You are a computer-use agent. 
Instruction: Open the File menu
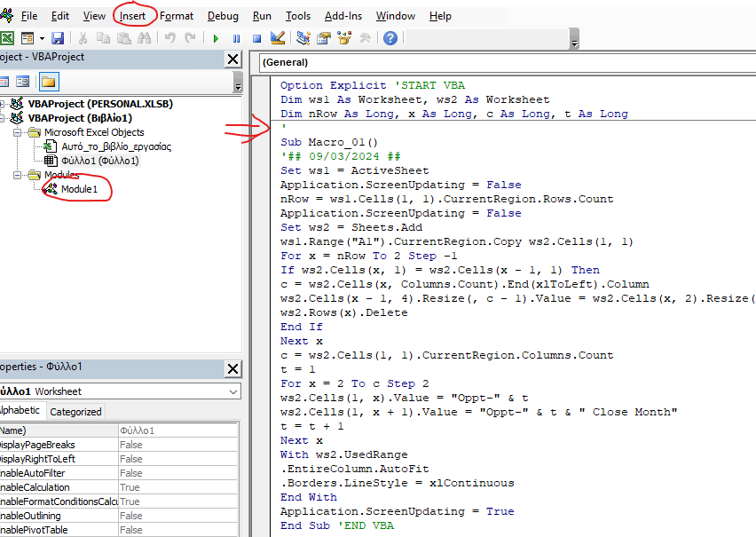29,16
